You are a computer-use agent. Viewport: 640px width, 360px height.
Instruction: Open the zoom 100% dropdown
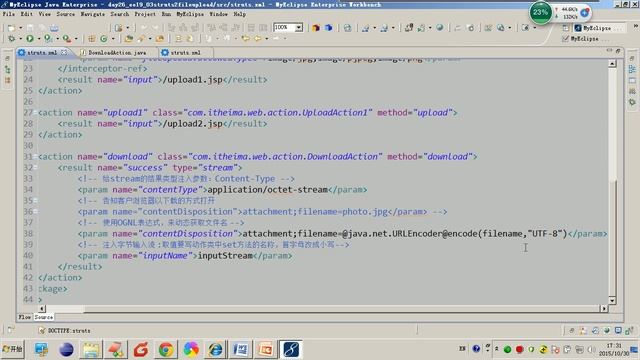tap(299, 27)
